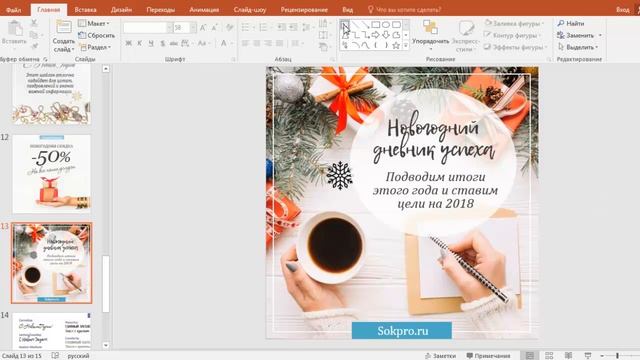Toggle Italic (К) formatting

tap(140, 43)
